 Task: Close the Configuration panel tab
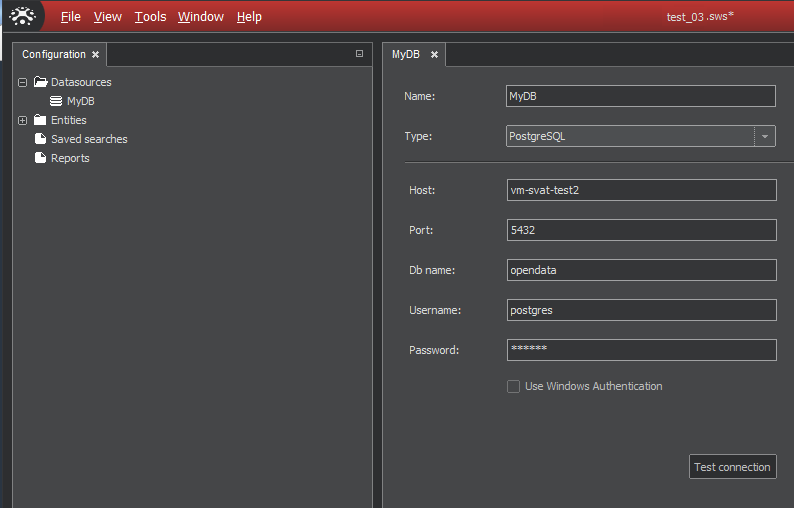(95, 55)
